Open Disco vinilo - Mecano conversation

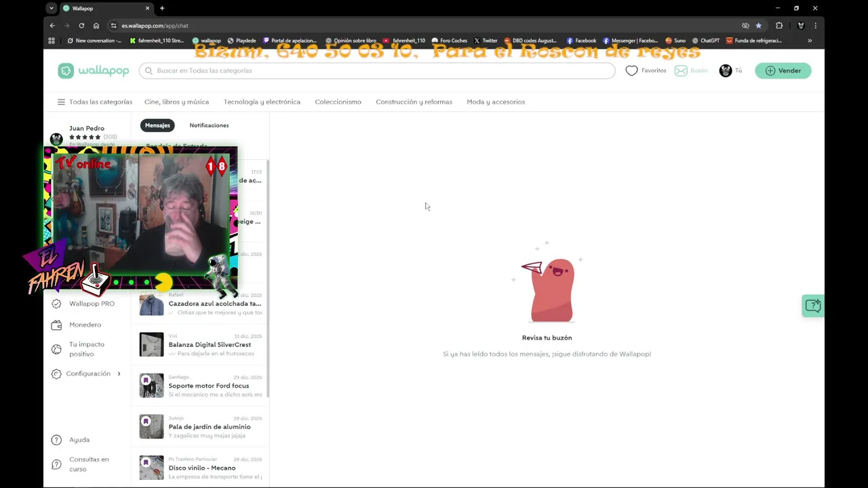pyautogui.click(x=200, y=468)
